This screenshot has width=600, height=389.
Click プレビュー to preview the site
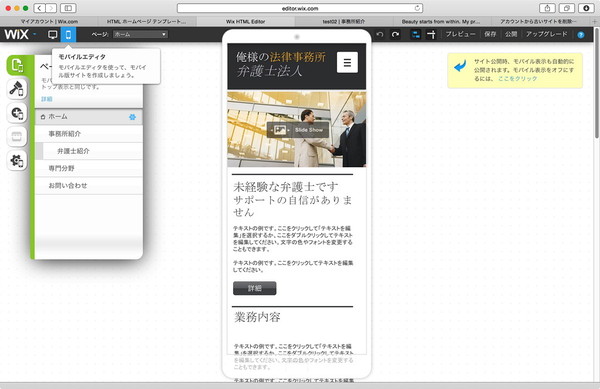(x=460, y=34)
